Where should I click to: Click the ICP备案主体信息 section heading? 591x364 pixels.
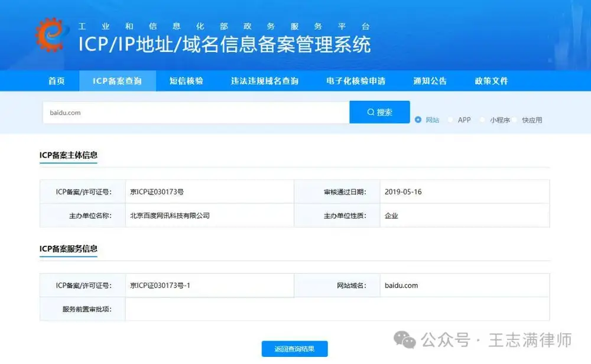[x=68, y=155]
